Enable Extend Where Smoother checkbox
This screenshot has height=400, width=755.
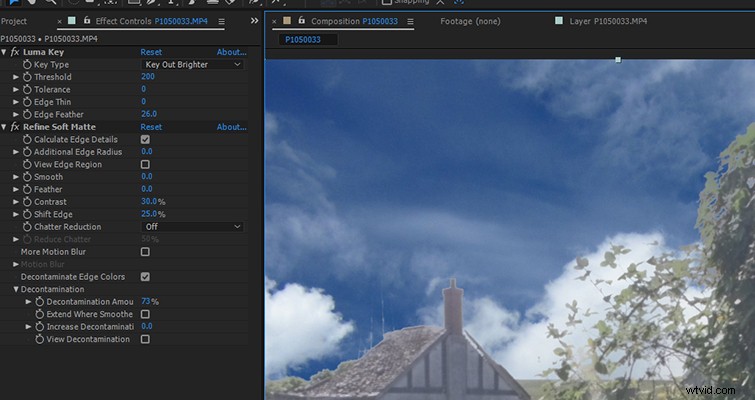(x=145, y=314)
